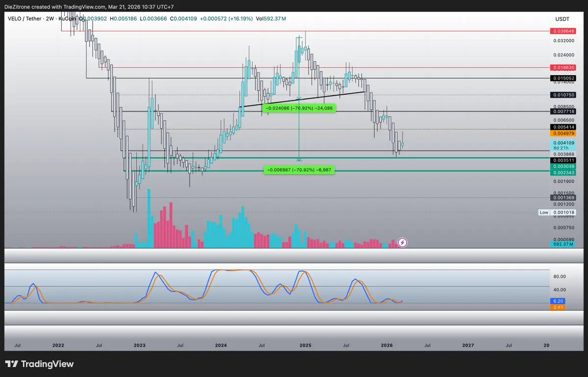Click the 2024 time axis label

(x=221, y=345)
